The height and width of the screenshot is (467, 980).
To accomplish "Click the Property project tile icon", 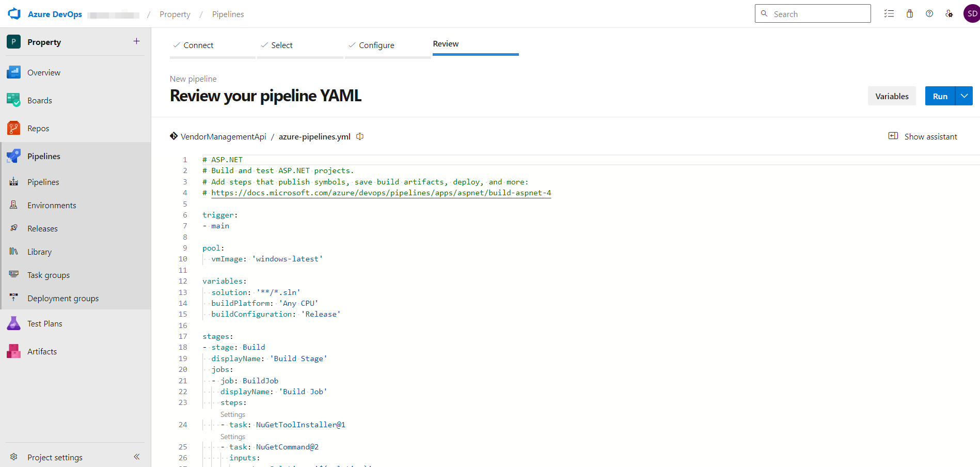I will [13, 42].
